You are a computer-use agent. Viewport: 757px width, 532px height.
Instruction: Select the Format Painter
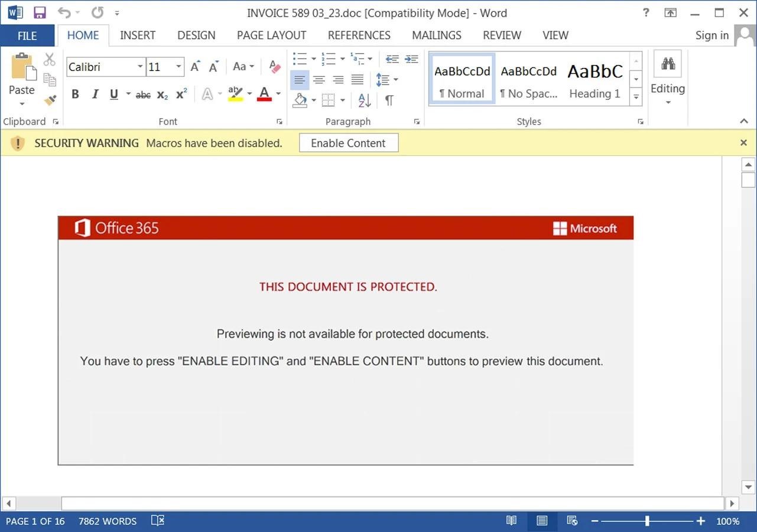[x=50, y=99]
